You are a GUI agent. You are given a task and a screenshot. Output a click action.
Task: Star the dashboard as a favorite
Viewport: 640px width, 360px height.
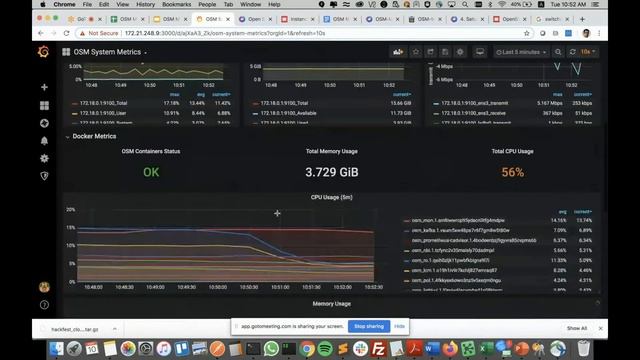tap(416, 52)
